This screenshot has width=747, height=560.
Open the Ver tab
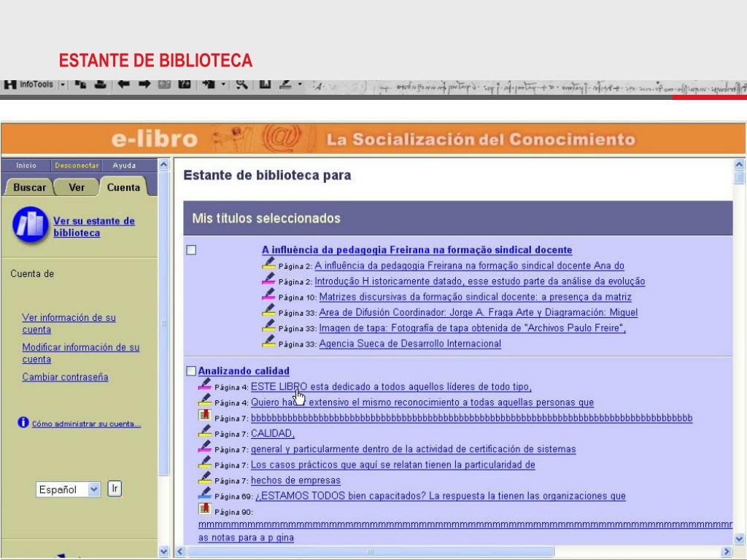click(x=77, y=187)
